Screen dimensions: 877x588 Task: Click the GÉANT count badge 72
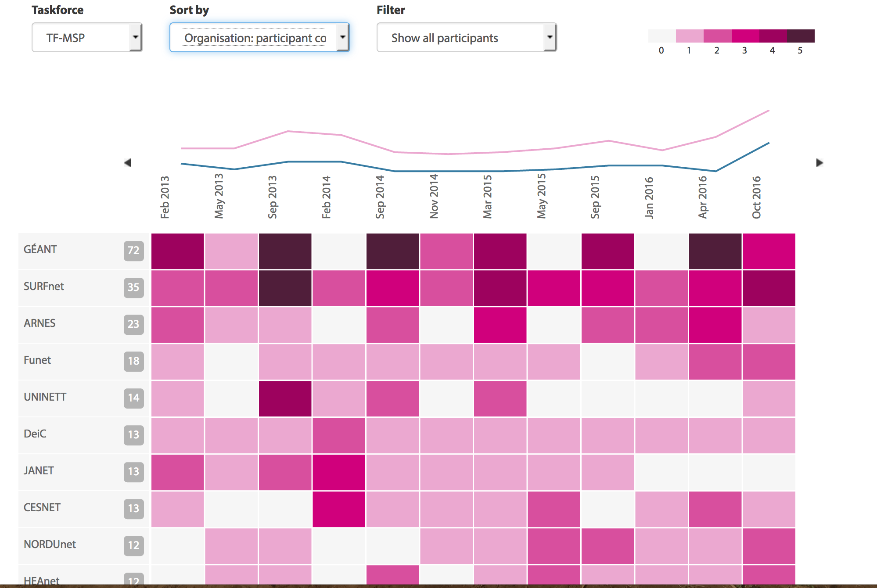pyautogui.click(x=133, y=251)
